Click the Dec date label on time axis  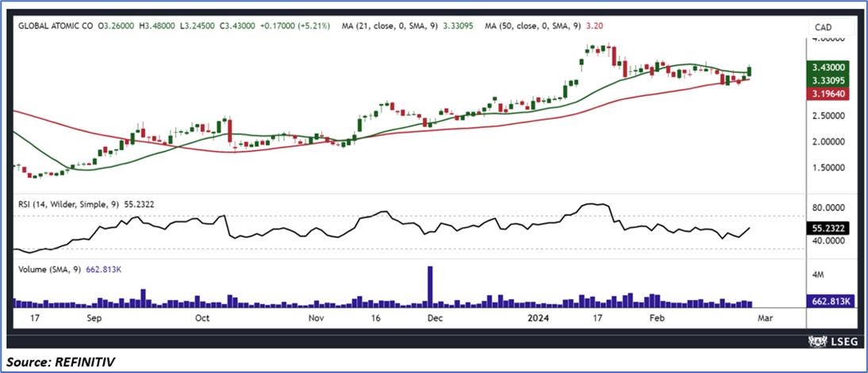coord(435,318)
